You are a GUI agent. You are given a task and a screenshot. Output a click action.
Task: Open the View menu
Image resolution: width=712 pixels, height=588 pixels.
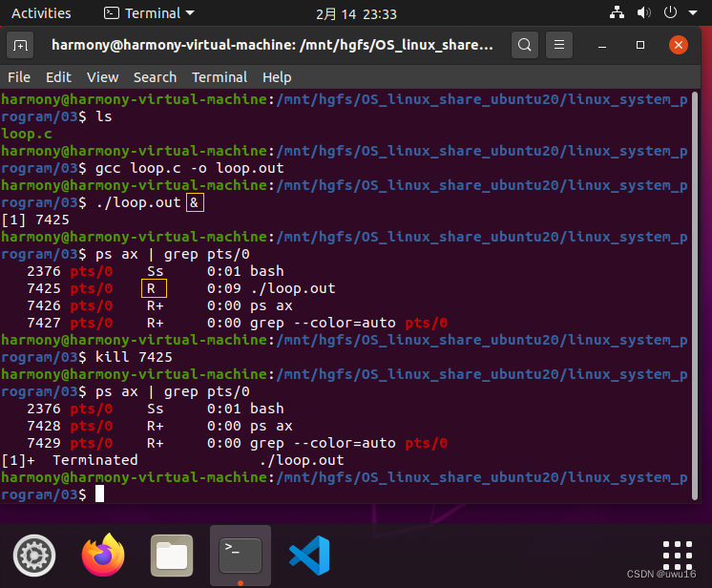(103, 77)
